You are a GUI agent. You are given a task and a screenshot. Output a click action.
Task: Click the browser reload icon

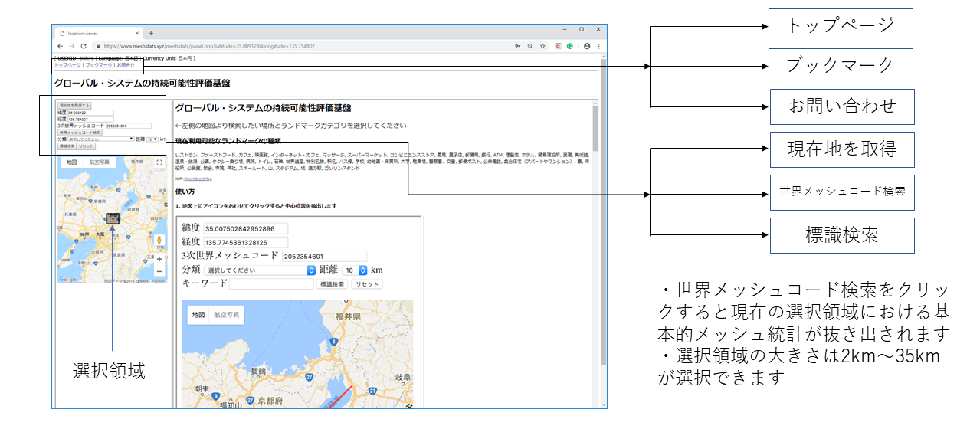coord(84,46)
